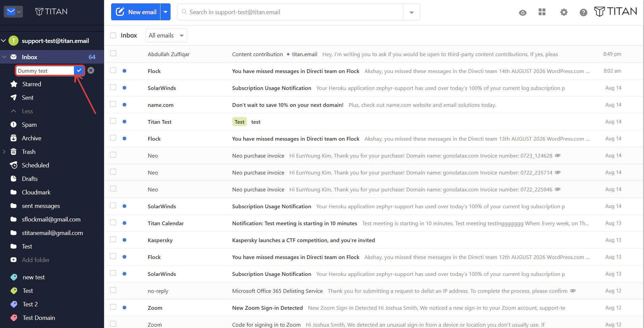Click the Inbox envelope icon in sidebar
The image size is (644, 328).
pyautogui.click(x=14, y=57)
